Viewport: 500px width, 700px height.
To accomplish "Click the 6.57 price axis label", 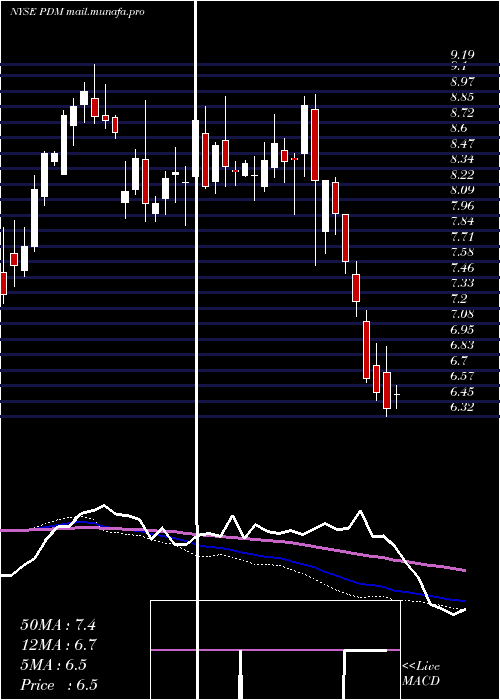I will (x=462, y=376).
